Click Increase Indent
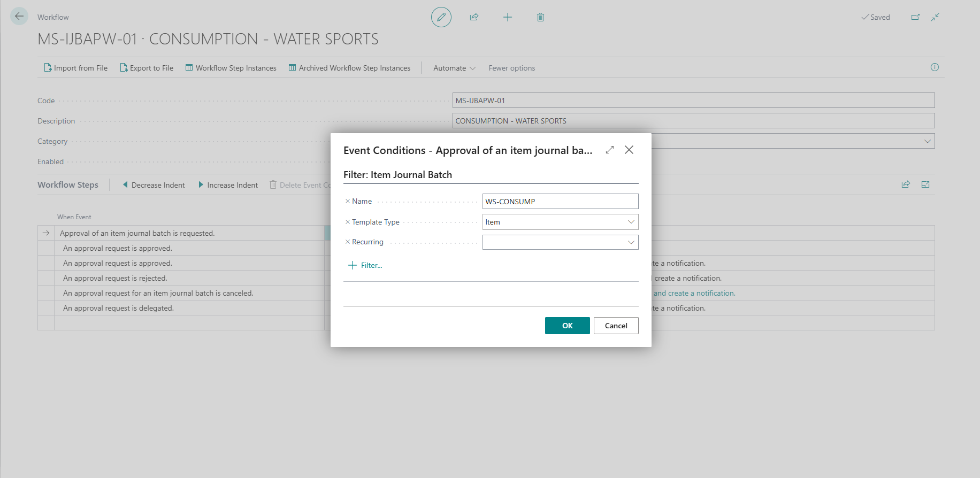Screen dimensions: 980x478 (x=228, y=185)
